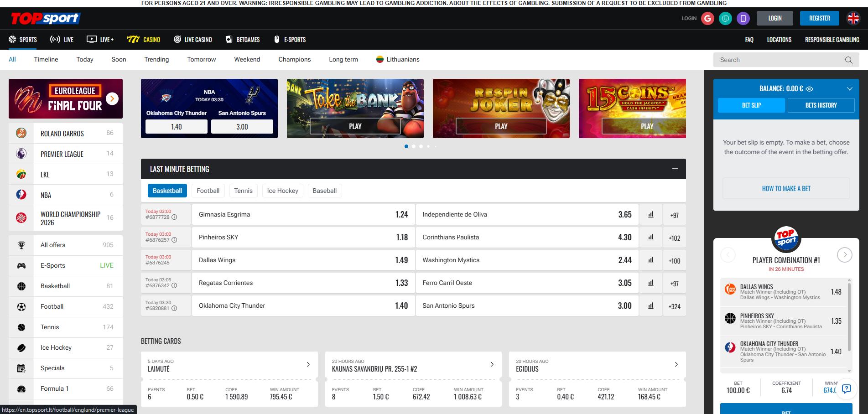Viewport: 868px width, 414px height.
Task: Open statistics icon for Pinheiros SKY match
Action: [651, 237]
